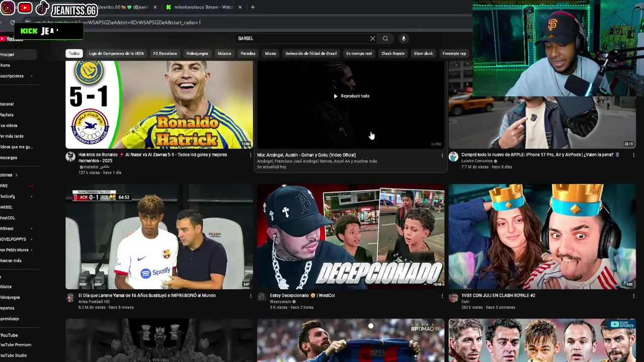Open title 'Mix: Arcángel, Austin - Gohan y Goku'
644x362 pixels.
(x=306, y=155)
